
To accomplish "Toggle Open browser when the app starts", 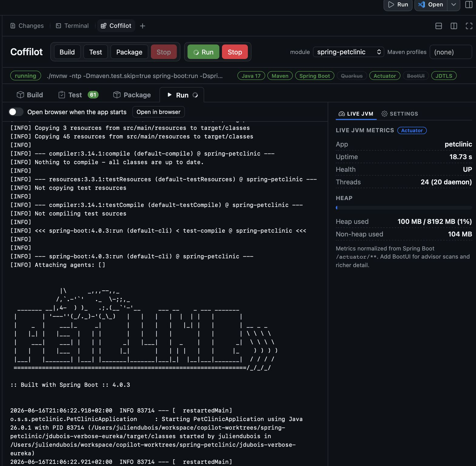I will pyautogui.click(x=16, y=112).
